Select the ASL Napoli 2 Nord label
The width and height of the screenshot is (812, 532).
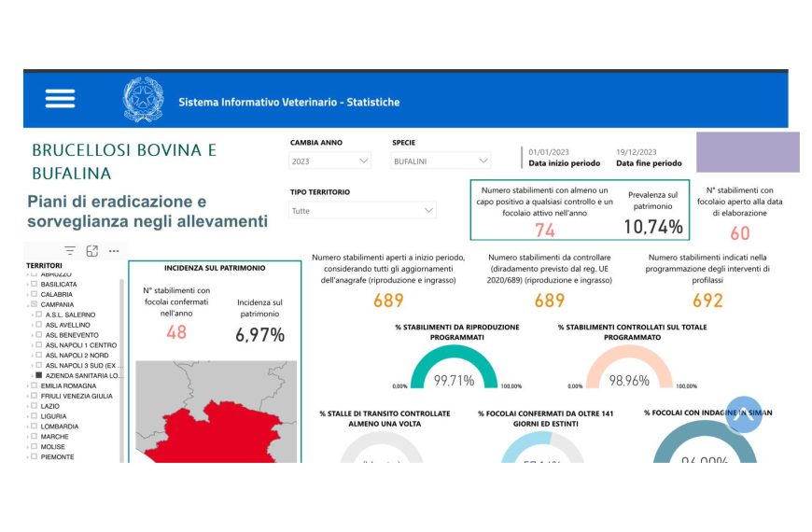coord(77,356)
